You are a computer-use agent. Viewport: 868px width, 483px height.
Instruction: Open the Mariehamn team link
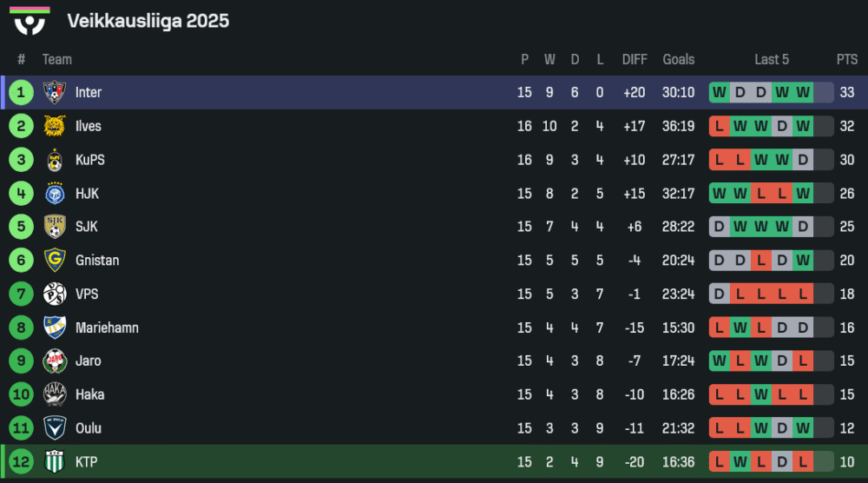click(107, 328)
